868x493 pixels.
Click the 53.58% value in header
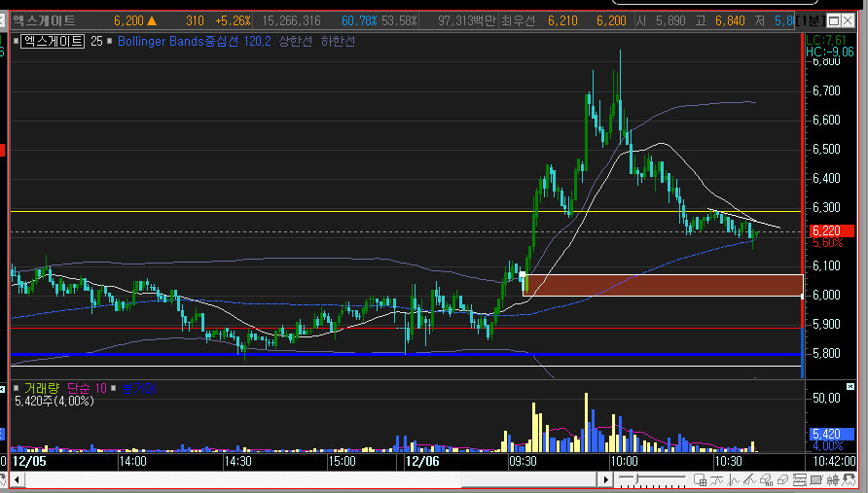399,21
